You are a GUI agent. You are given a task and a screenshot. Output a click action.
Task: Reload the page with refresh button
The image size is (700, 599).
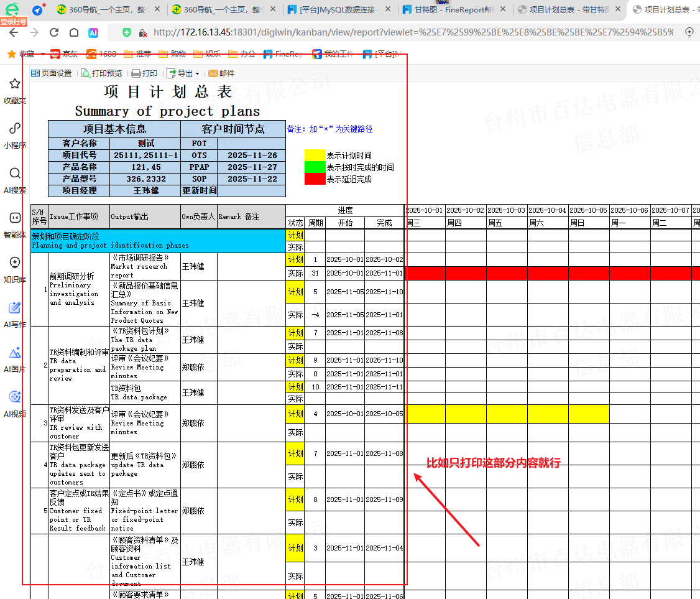pos(54,32)
